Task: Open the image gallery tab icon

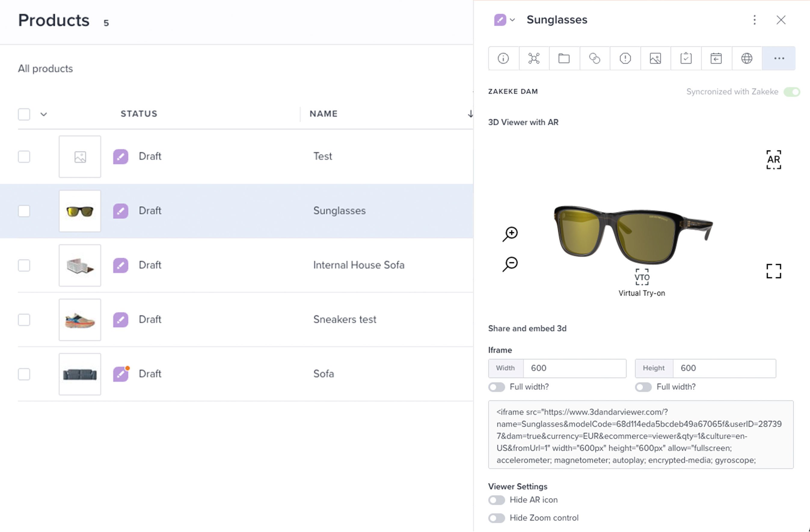Action: [655, 59]
